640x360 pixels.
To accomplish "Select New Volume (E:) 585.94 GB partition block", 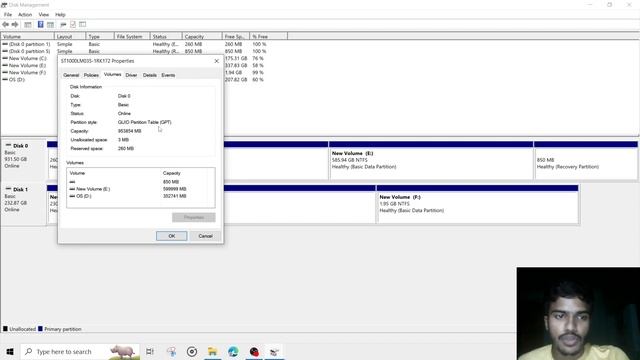I will (x=431, y=160).
